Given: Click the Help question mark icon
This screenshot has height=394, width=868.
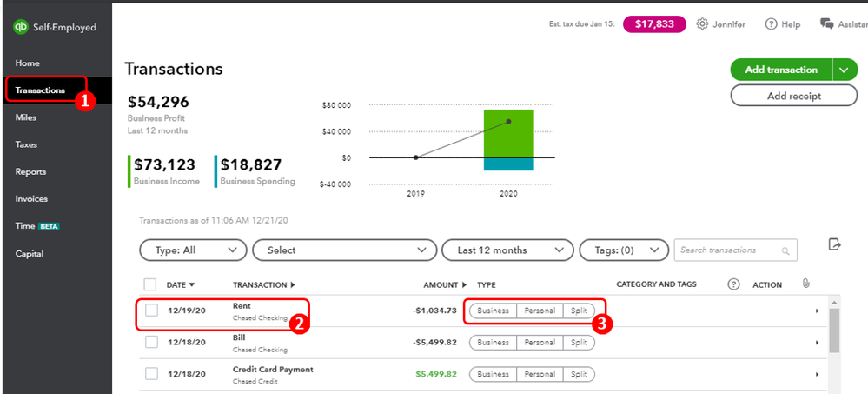Looking at the screenshot, I should click(x=771, y=24).
